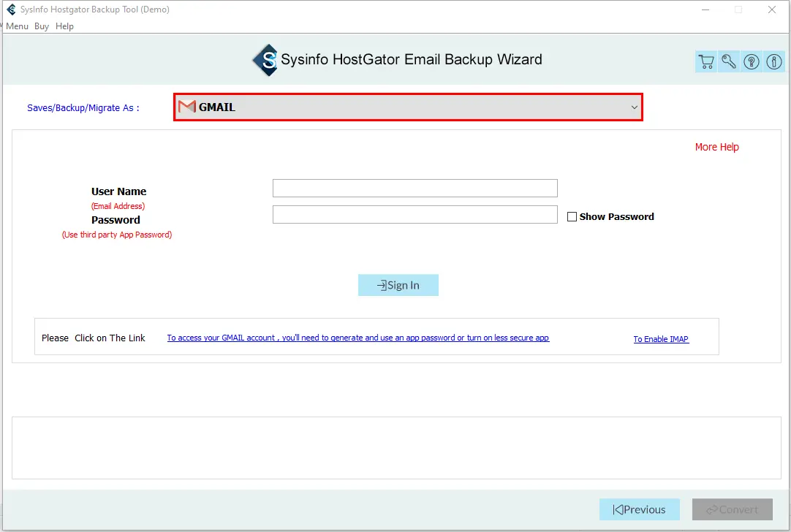Viewport: 791px width, 532px height.
Task: Close the SysInfo Hostgator Backup Tool window
Action: pyautogui.click(x=772, y=9)
